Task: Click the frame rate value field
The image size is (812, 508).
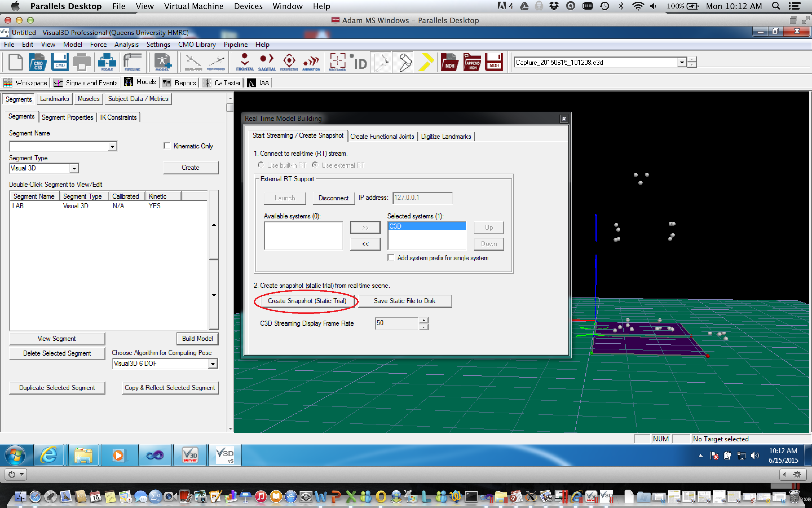Action: pos(397,323)
